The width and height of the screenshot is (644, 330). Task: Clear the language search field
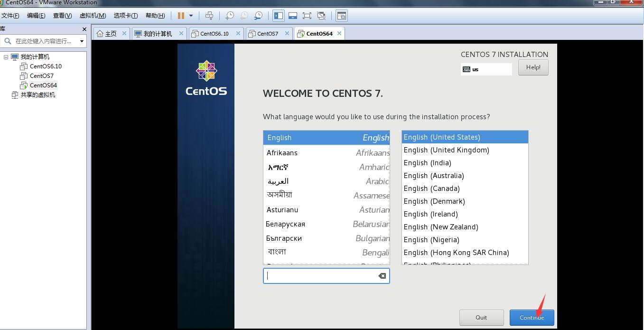(x=382, y=276)
